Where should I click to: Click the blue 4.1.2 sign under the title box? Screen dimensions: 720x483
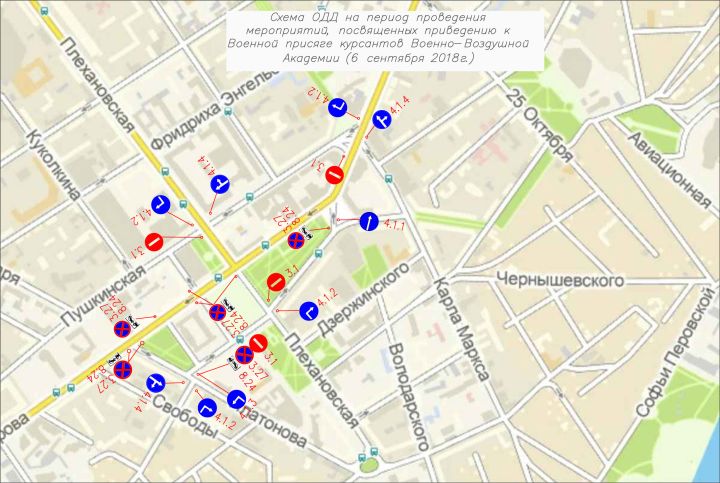pos(338,107)
